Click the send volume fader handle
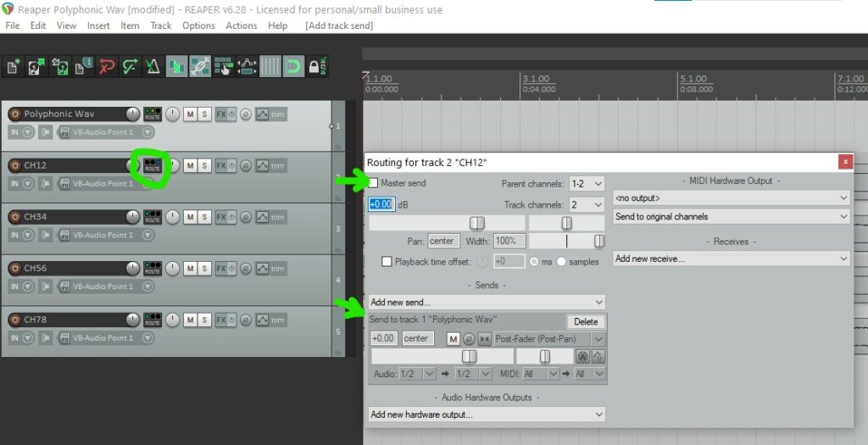868x445 pixels. 470,357
